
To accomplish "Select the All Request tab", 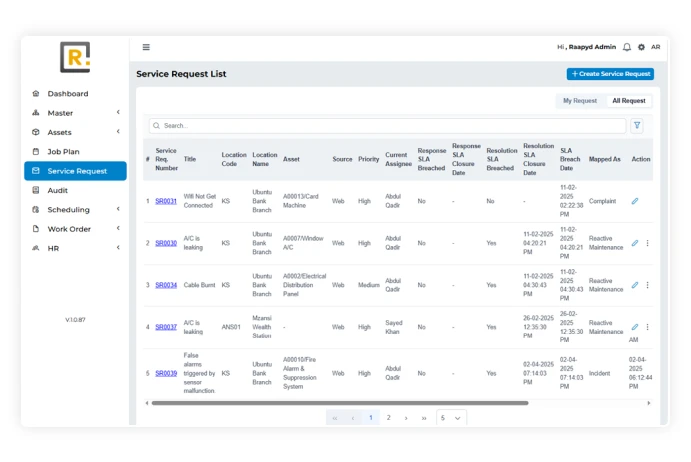I will coord(629,101).
